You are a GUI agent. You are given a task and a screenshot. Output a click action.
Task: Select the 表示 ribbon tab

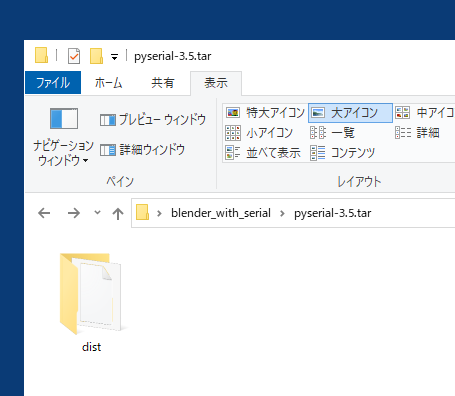point(216,83)
